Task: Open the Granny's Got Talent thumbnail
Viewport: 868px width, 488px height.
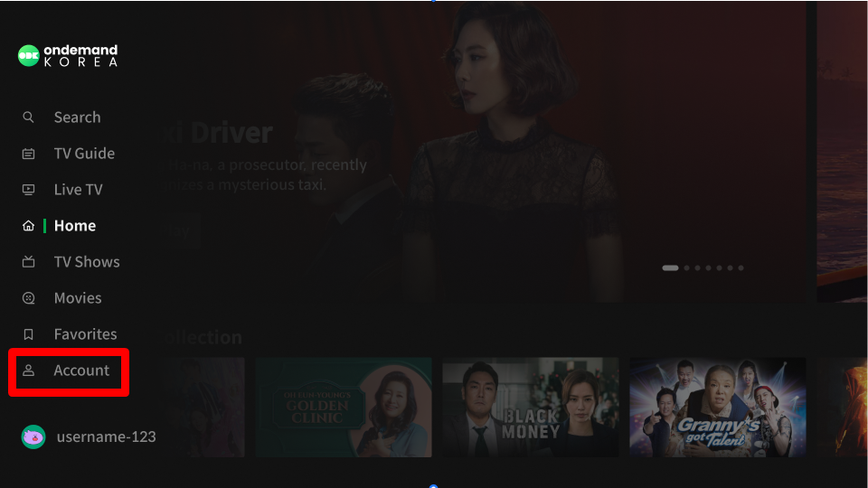Action: click(717, 408)
